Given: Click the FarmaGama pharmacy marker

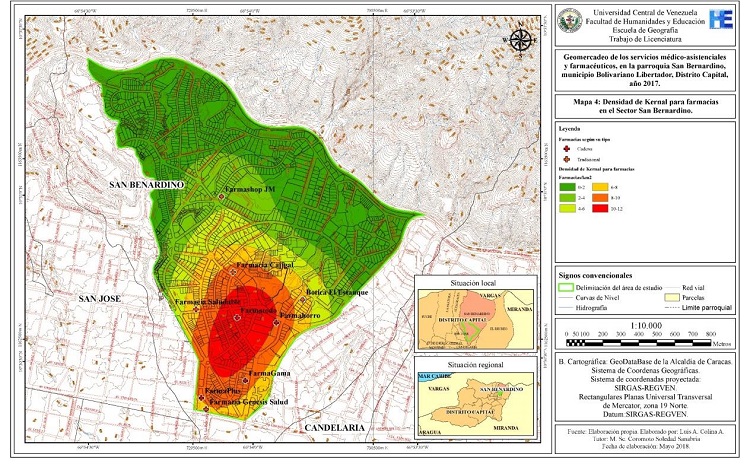Looking at the screenshot, I should pyautogui.click(x=245, y=379).
